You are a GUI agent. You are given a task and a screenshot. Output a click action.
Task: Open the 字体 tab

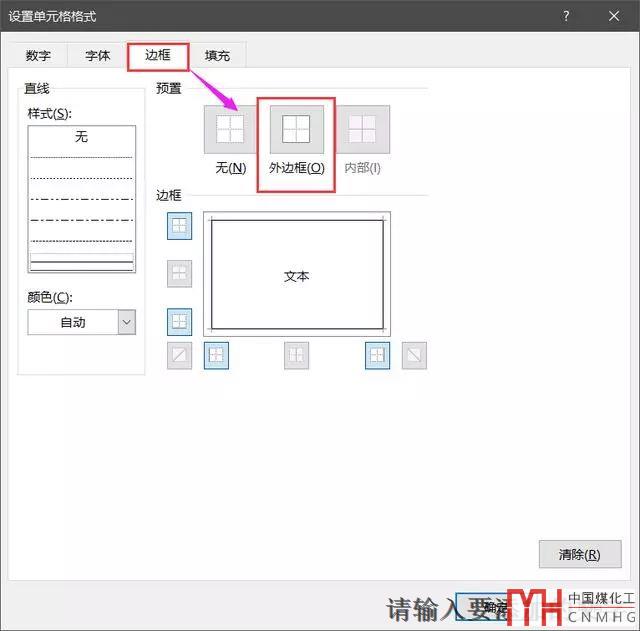(98, 55)
